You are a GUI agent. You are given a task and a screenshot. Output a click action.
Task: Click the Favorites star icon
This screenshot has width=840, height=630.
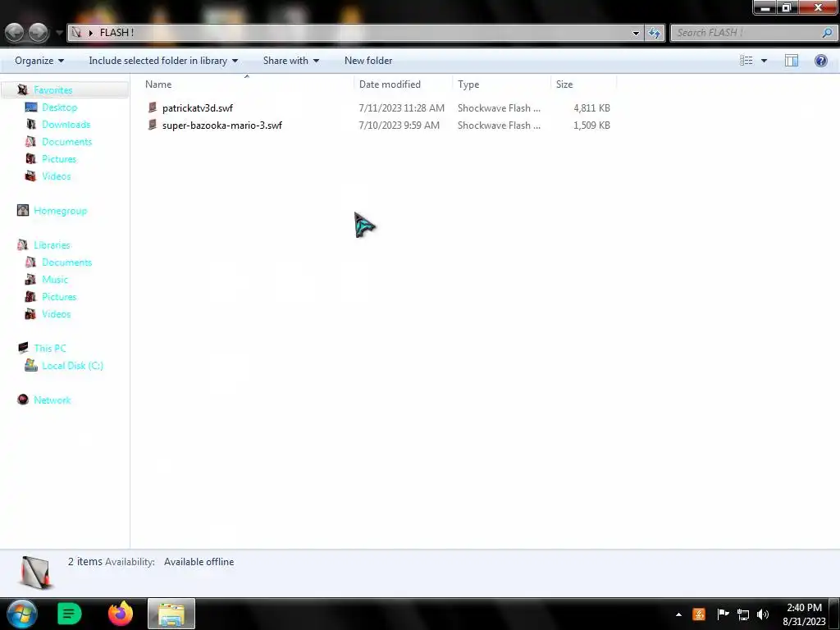22,89
